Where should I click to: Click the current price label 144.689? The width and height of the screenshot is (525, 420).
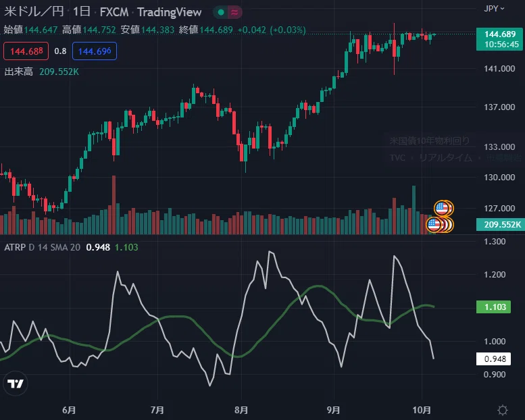click(x=499, y=39)
